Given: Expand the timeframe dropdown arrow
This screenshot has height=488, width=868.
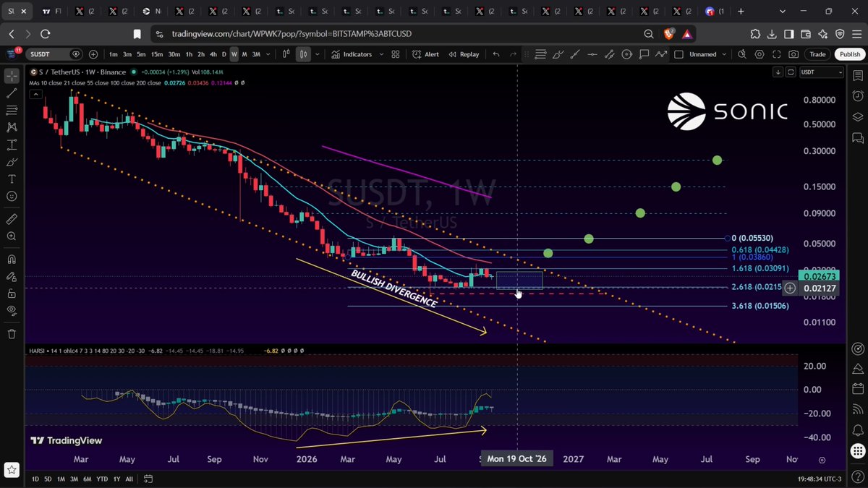Looking at the screenshot, I should pos(268,54).
